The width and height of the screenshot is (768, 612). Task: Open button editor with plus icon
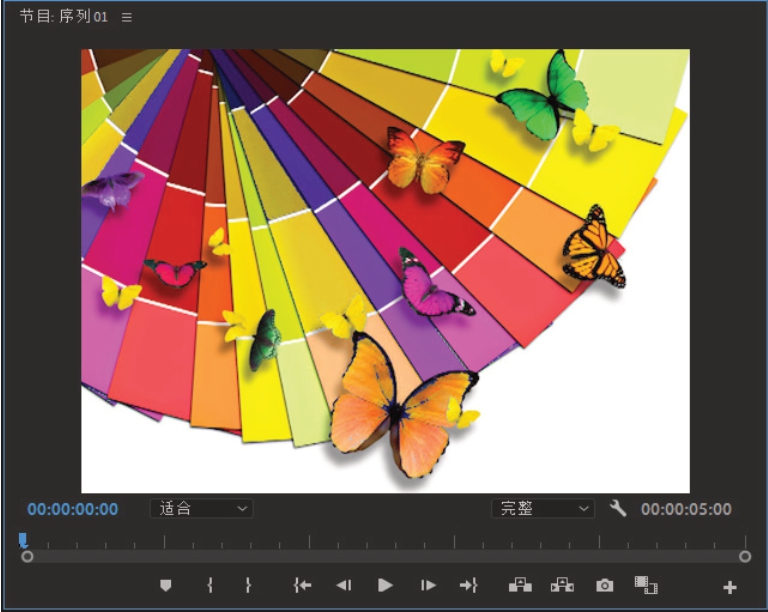(730, 588)
